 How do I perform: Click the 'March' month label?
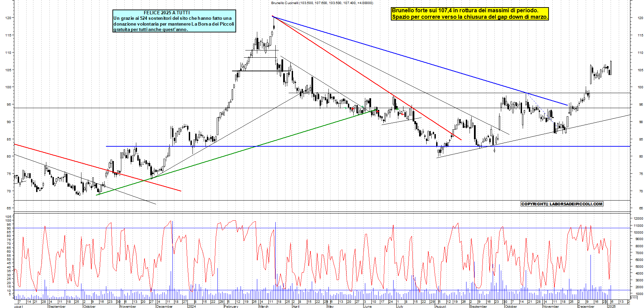pyautogui.click(x=264, y=306)
